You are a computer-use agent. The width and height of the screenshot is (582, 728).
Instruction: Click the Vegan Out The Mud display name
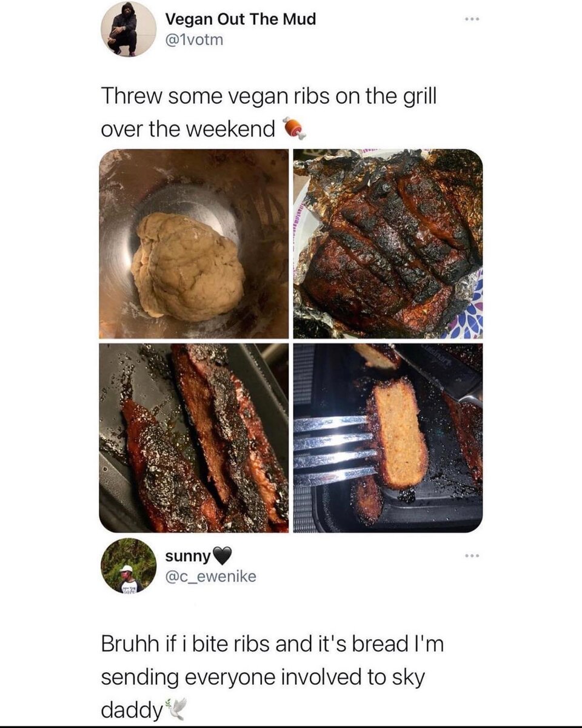click(x=241, y=19)
